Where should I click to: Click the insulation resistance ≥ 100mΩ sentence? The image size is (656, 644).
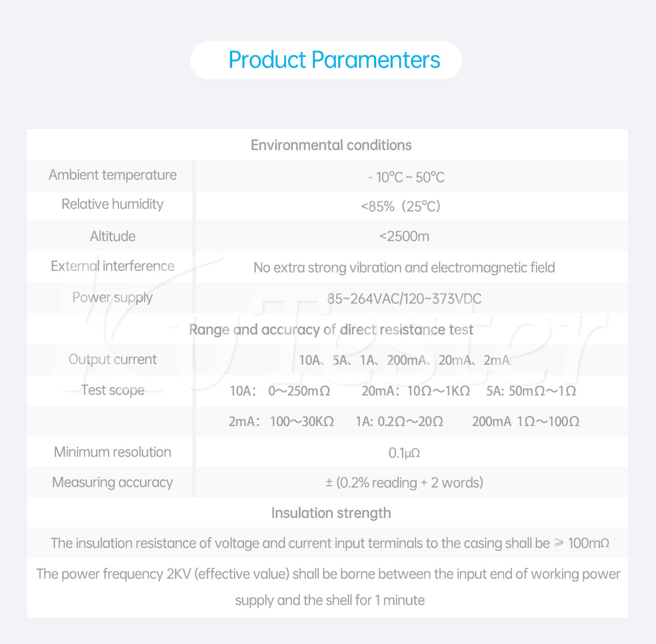pyautogui.click(x=330, y=543)
